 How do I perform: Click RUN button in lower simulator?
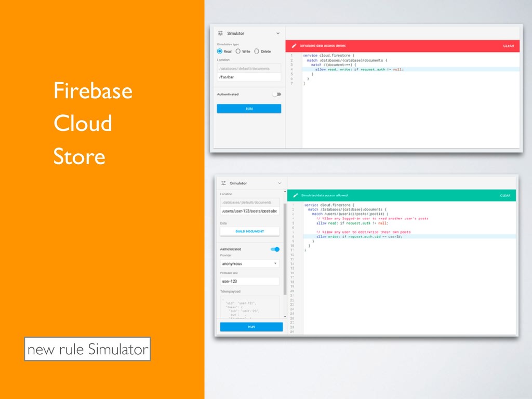coord(251,327)
